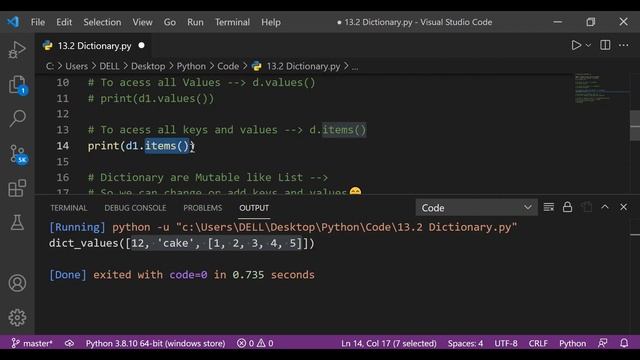640x360 pixels.
Task: Synchronize changes via cloud icon in status bar
Action: pyautogui.click(x=69, y=343)
